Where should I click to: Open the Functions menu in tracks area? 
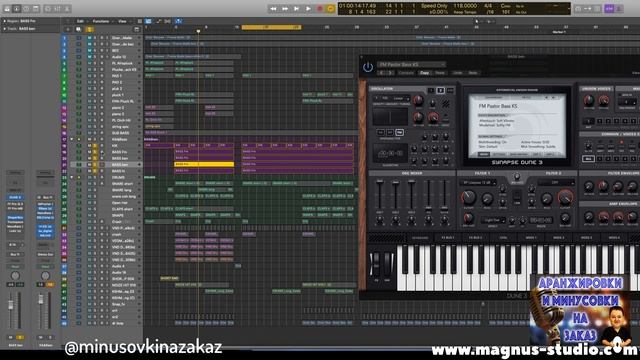[x=101, y=21]
